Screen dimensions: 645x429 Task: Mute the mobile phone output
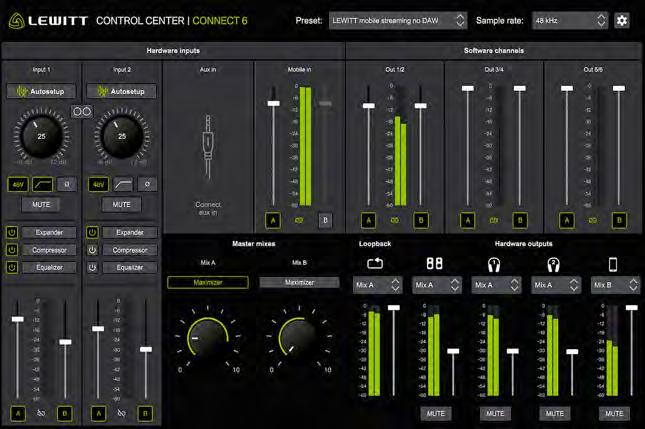tap(614, 413)
